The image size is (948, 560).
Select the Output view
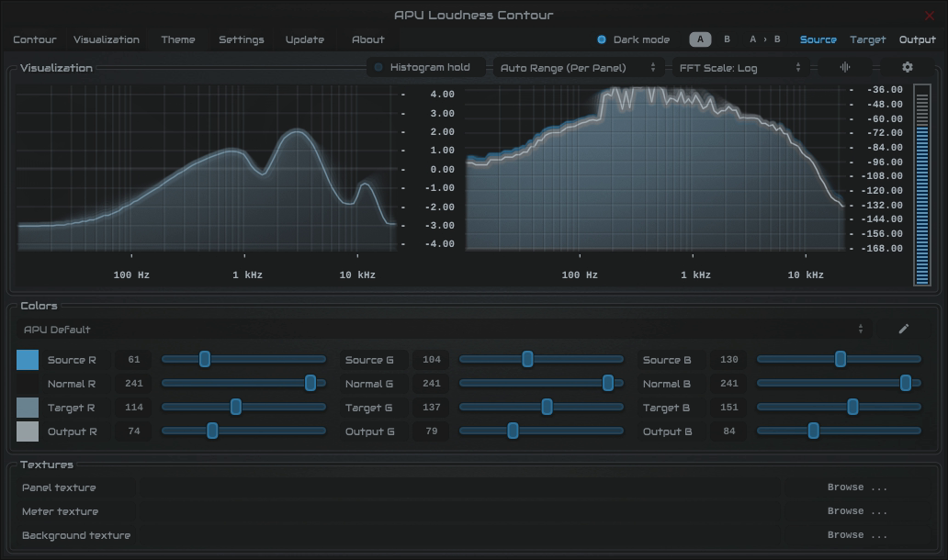point(917,39)
